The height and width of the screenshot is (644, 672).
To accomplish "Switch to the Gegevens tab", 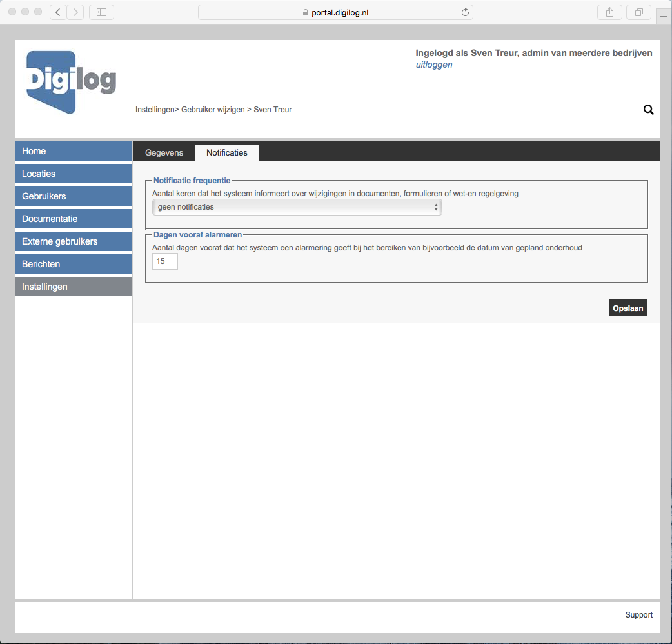I will coord(164,153).
